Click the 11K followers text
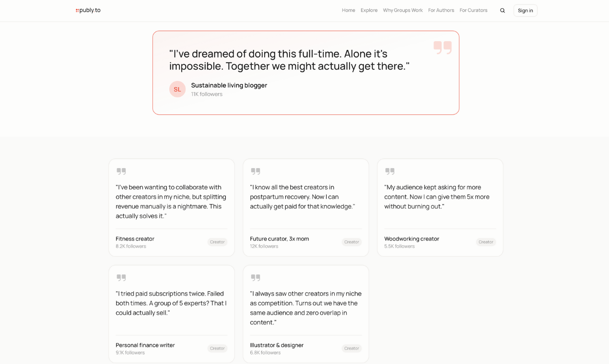The image size is (609, 364). tap(206, 94)
